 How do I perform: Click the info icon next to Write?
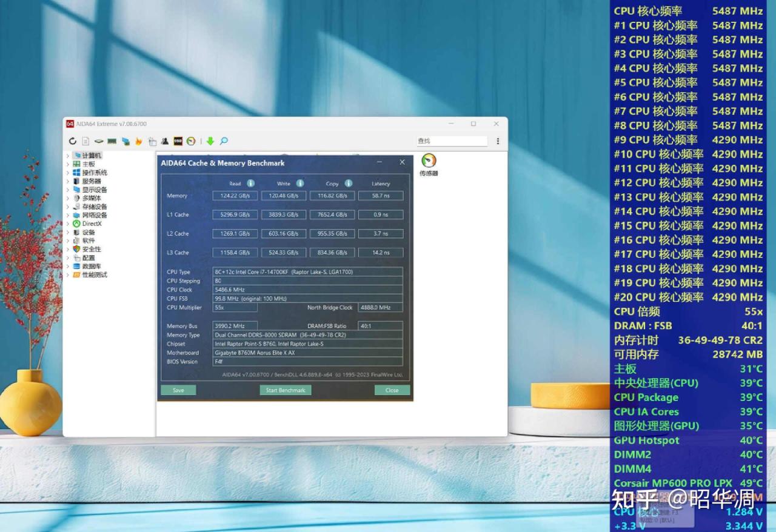point(300,184)
